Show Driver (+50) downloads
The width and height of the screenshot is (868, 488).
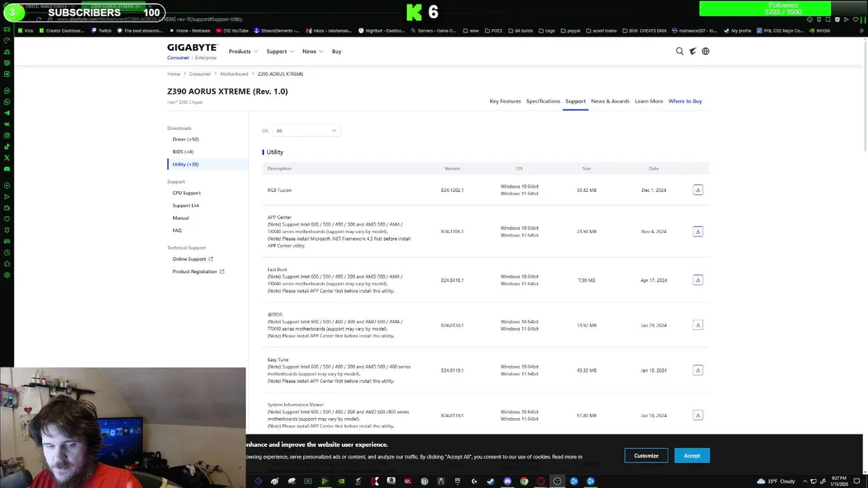pos(185,139)
